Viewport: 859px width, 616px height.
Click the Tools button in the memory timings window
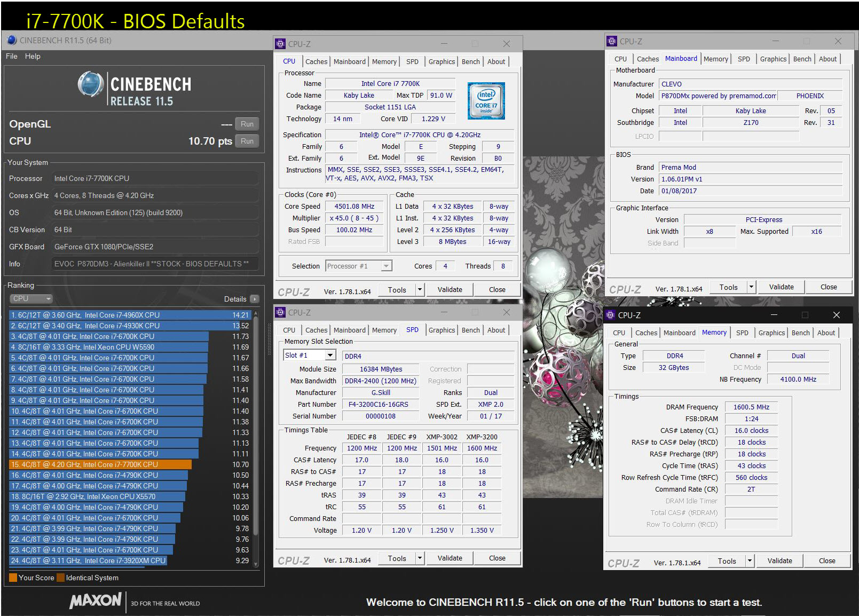tap(727, 560)
